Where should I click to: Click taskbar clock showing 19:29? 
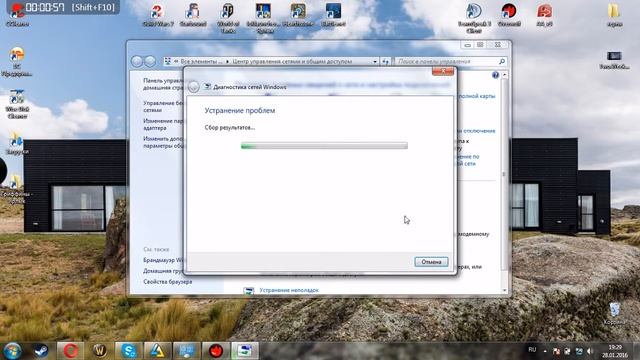click(x=615, y=351)
